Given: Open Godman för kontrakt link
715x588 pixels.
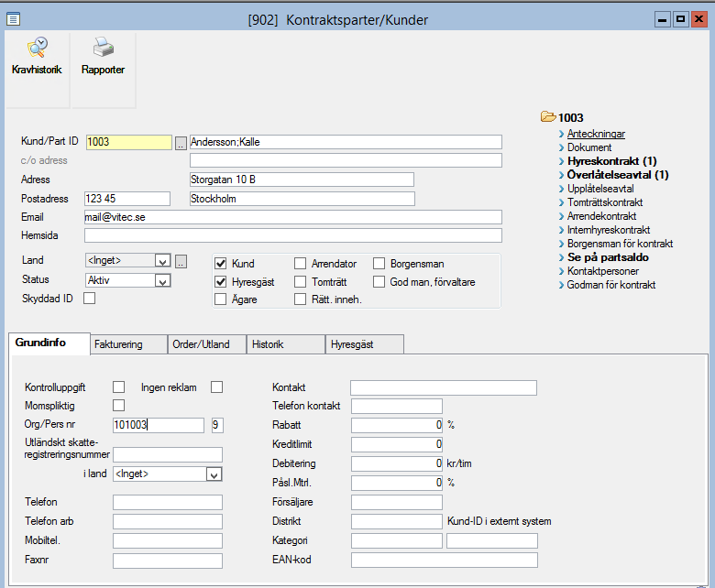Looking at the screenshot, I should 611,285.
